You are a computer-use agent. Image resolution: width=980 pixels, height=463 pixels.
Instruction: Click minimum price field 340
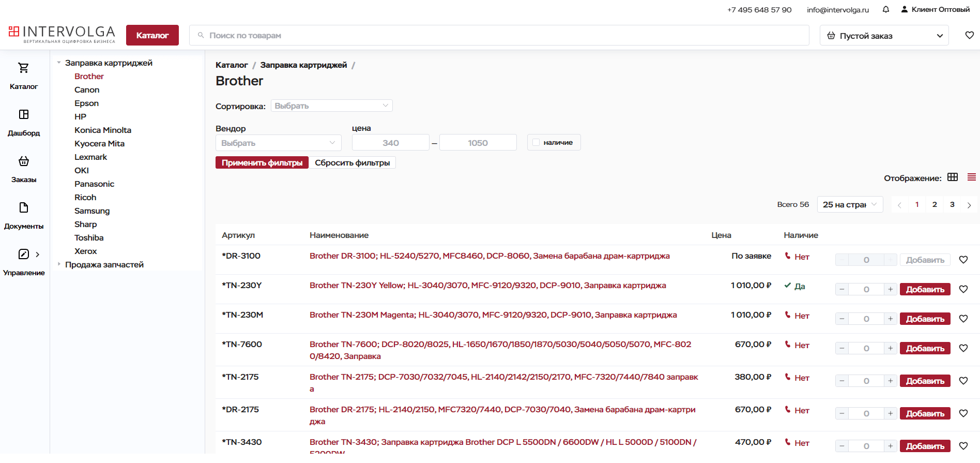pyautogui.click(x=391, y=143)
